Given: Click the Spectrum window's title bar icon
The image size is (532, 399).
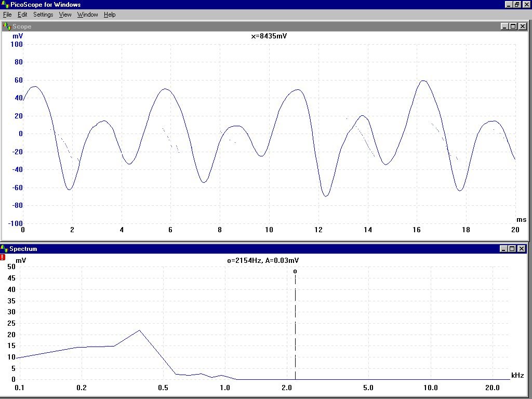Looking at the screenshot, I should coord(5,249).
